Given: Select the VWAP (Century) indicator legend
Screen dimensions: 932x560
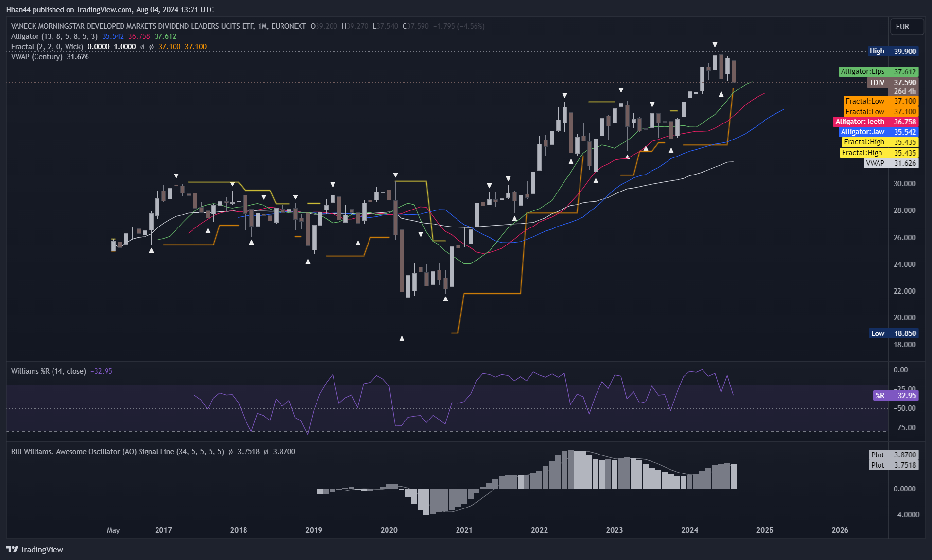Looking at the screenshot, I should click(37, 57).
